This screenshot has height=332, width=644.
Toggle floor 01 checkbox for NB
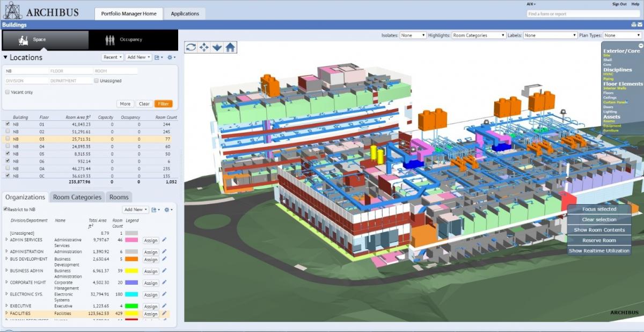click(x=8, y=124)
